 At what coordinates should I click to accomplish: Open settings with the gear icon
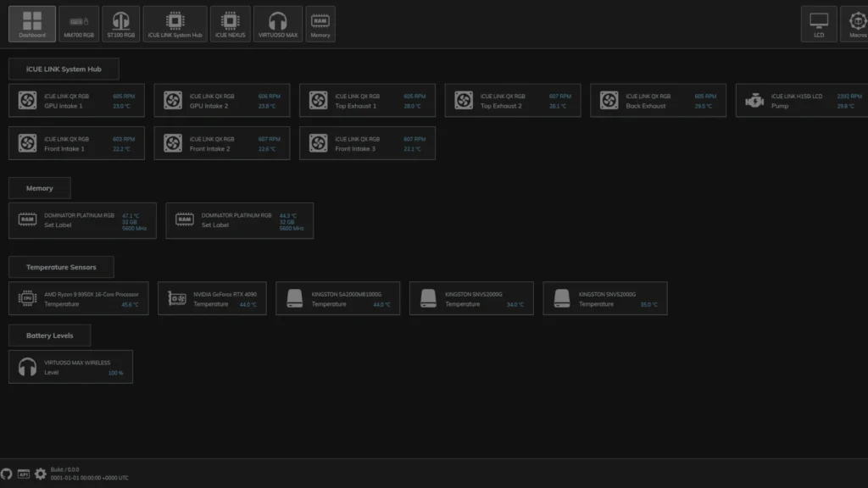[x=40, y=474]
